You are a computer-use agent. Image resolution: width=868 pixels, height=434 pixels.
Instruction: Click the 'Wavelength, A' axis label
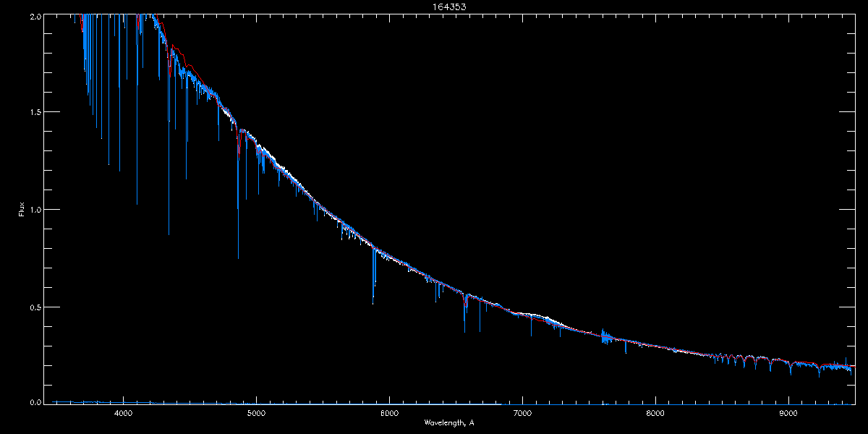click(449, 423)
